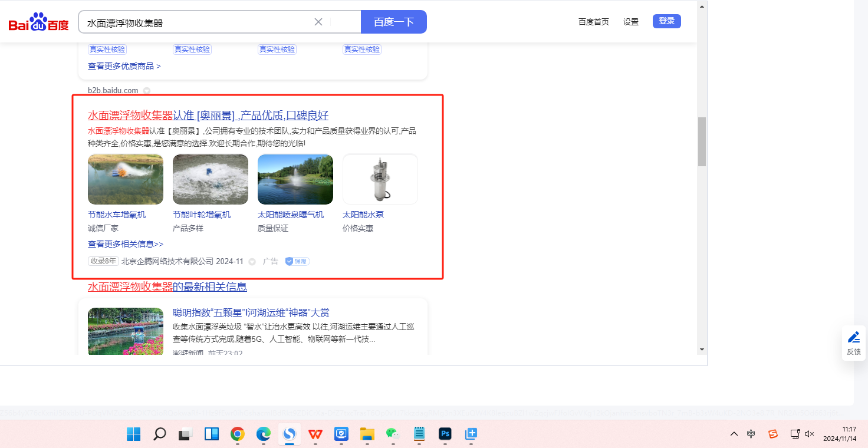Open the blue shield app in the taskbar
868x448 pixels.
341,434
